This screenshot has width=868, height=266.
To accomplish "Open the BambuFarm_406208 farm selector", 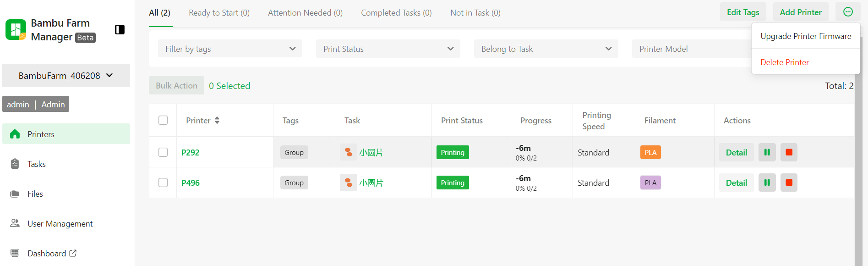I will 66,75.
